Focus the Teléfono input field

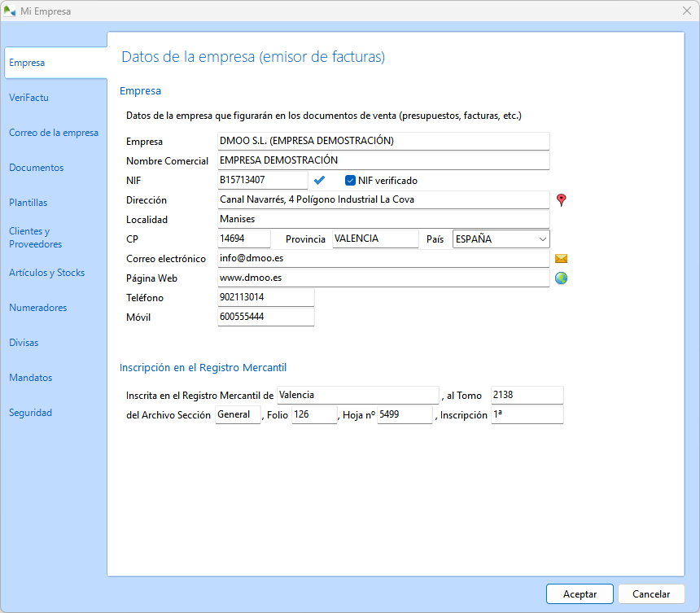(x=265, y=298)
